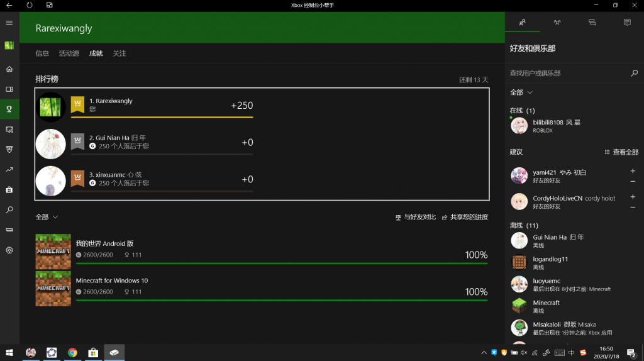Open the Windows notification center

point(631,352)
